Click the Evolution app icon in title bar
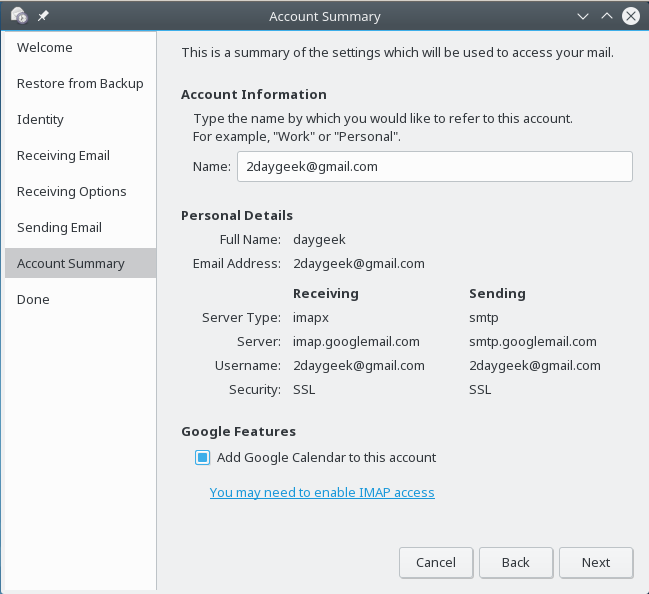 pyautogui.click(x=18, y=16)
